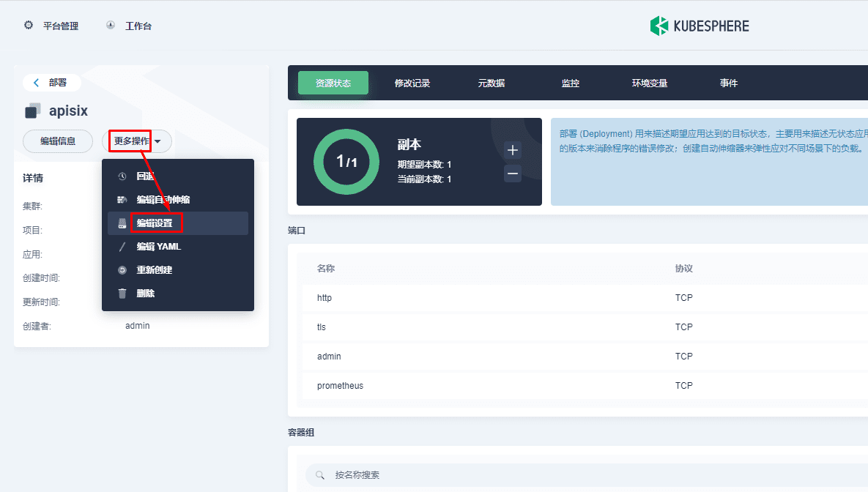Click the workbench icon
Screen dimensions: 868x492
111,26
